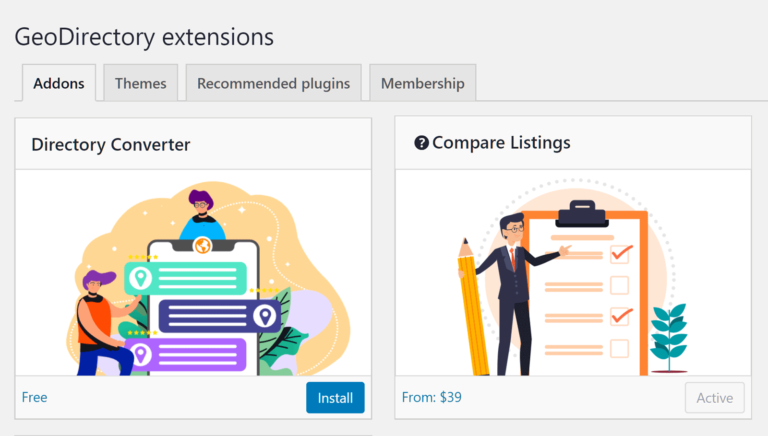Screen dimensions: 768x436
Task: Click the orange globe icon in Directory Converter illustration
Action: click(201, 246)
